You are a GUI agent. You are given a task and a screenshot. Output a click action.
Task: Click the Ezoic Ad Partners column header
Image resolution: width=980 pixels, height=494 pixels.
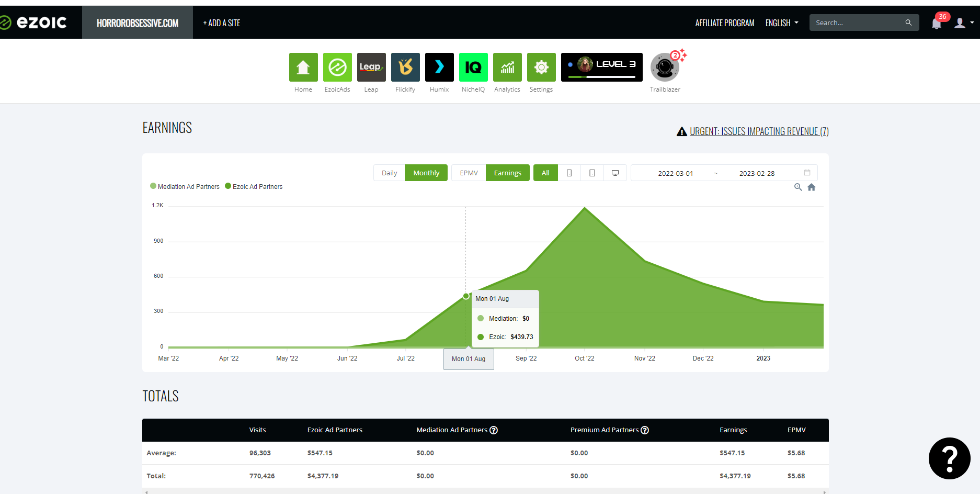(x=335, y=430)
